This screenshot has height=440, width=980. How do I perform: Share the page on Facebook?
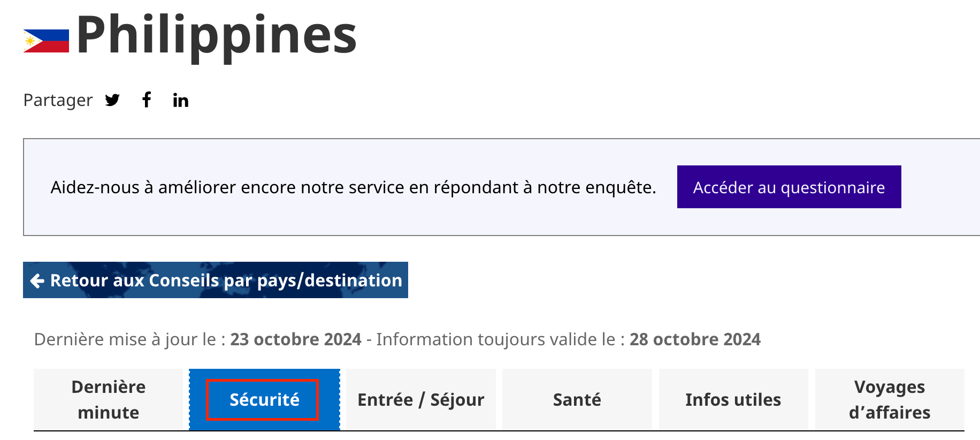147,100
